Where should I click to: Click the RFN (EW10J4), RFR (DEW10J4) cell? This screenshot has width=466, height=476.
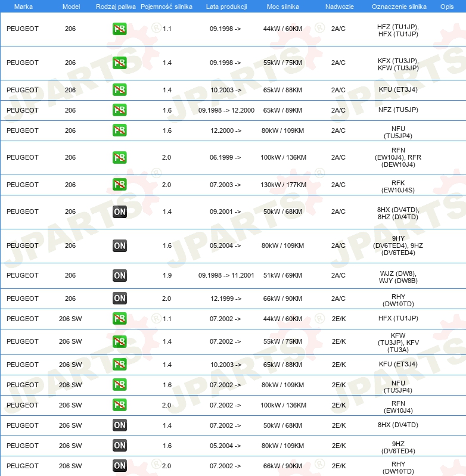398,157
